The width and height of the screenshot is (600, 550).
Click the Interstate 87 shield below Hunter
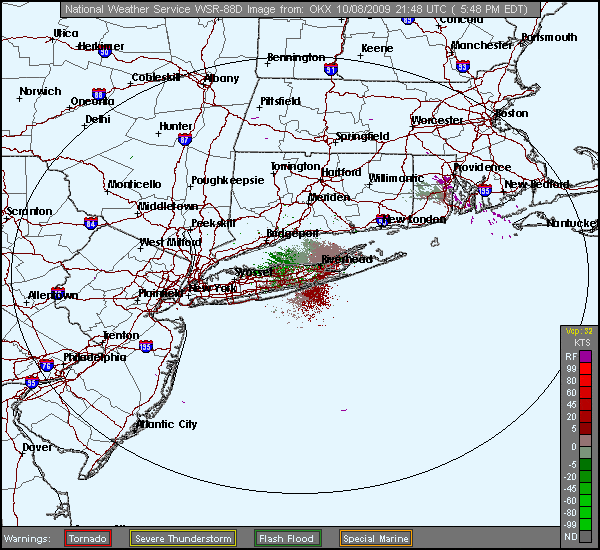point(184,139)
